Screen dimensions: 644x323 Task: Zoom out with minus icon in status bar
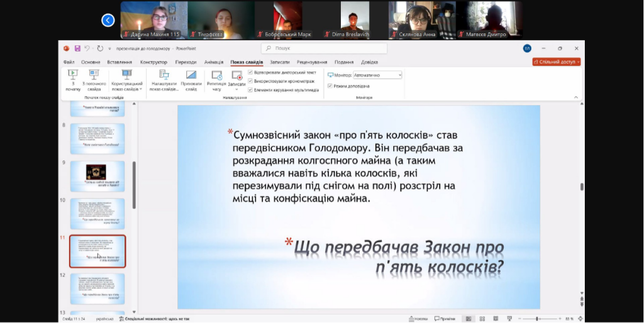point(519,319)
